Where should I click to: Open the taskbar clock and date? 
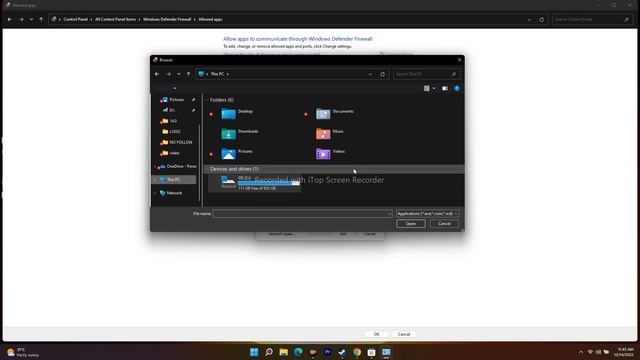[x=624, y=352]
